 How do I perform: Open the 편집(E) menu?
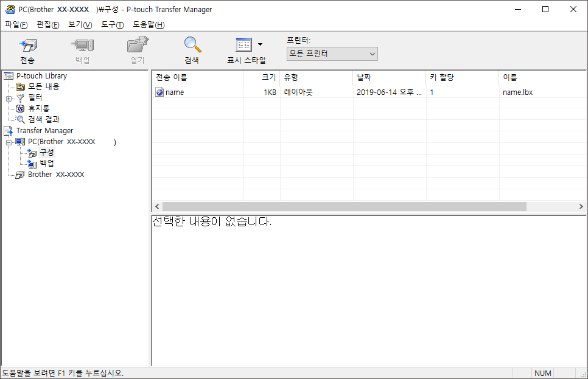pos(48,25)
